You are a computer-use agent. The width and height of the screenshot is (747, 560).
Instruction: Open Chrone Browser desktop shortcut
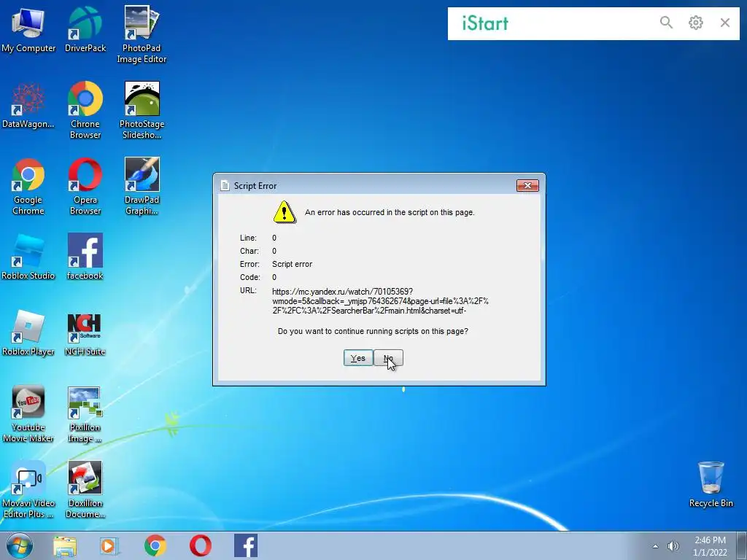coord(85,111)
